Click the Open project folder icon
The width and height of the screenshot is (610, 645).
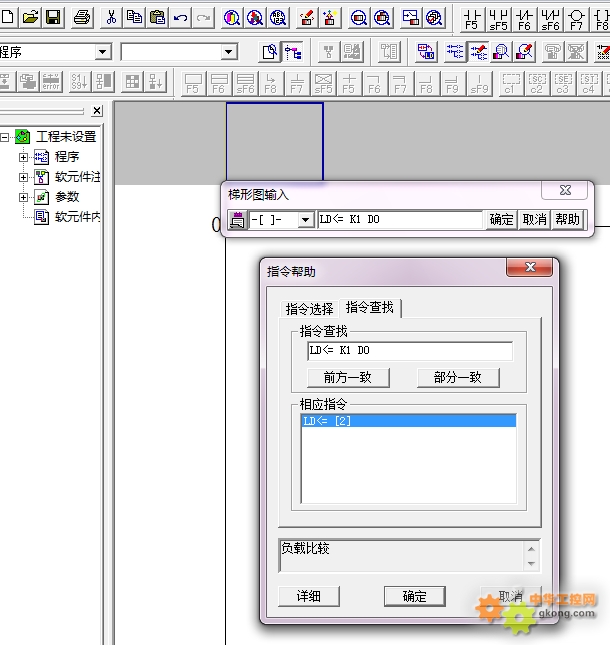point(30,17)
